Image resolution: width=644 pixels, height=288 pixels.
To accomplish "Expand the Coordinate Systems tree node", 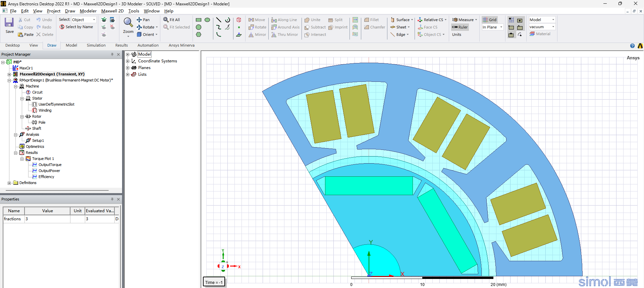I will point(127,61).
